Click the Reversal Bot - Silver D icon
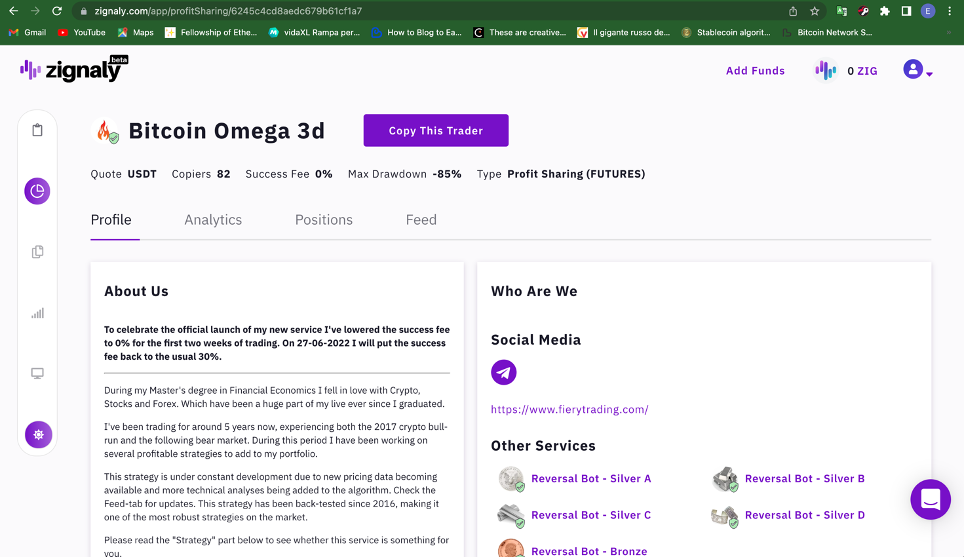Viewport: 964px width, 558px height. 724,515
